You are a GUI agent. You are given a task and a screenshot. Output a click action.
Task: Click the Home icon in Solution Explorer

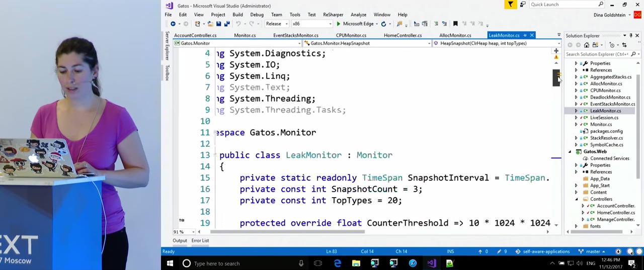pos(587,45)
